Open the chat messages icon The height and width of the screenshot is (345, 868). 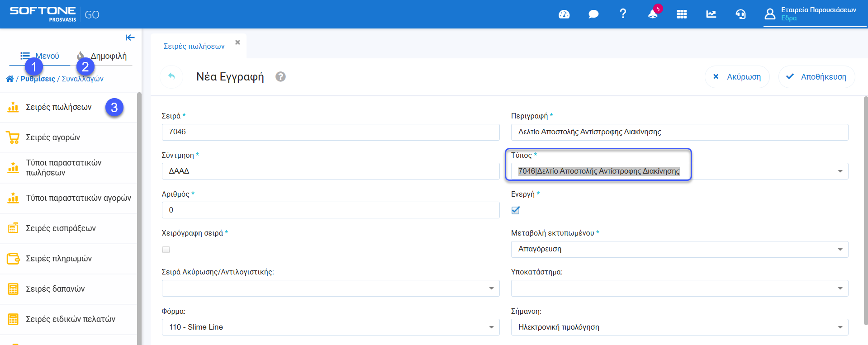click(x=593, y=14)
